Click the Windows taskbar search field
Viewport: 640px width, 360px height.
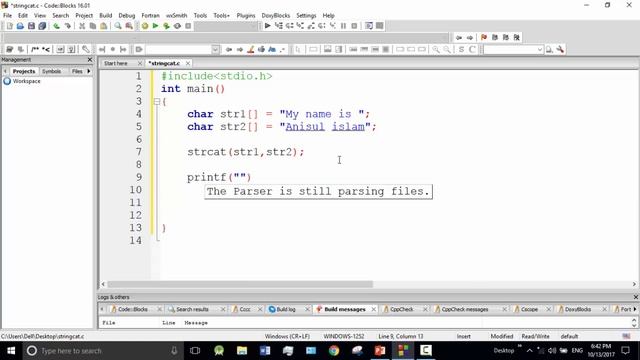102,351
